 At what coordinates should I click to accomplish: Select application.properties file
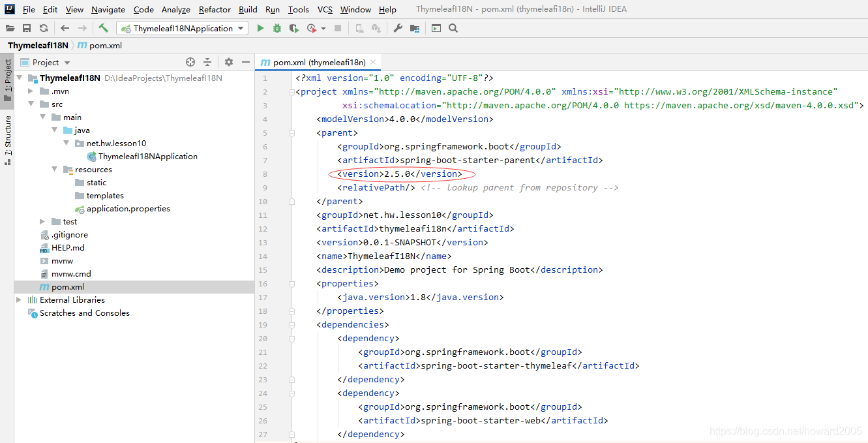(x=128, y=209)
